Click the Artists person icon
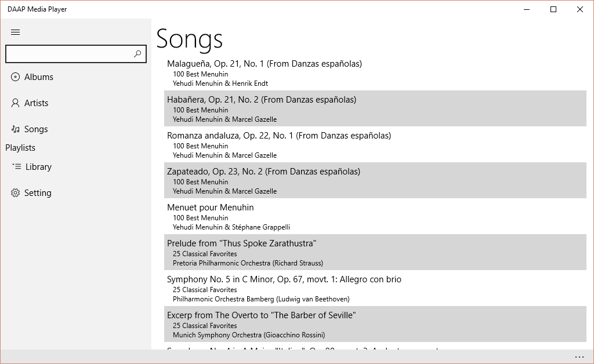Viewport: 594px width, 364px height. click(x=16, y=103)
